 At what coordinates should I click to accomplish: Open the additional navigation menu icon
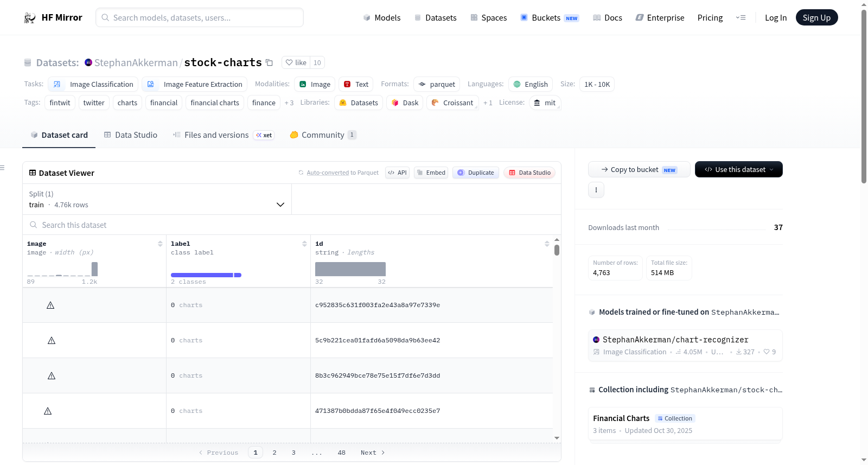[x=741, y=17]
